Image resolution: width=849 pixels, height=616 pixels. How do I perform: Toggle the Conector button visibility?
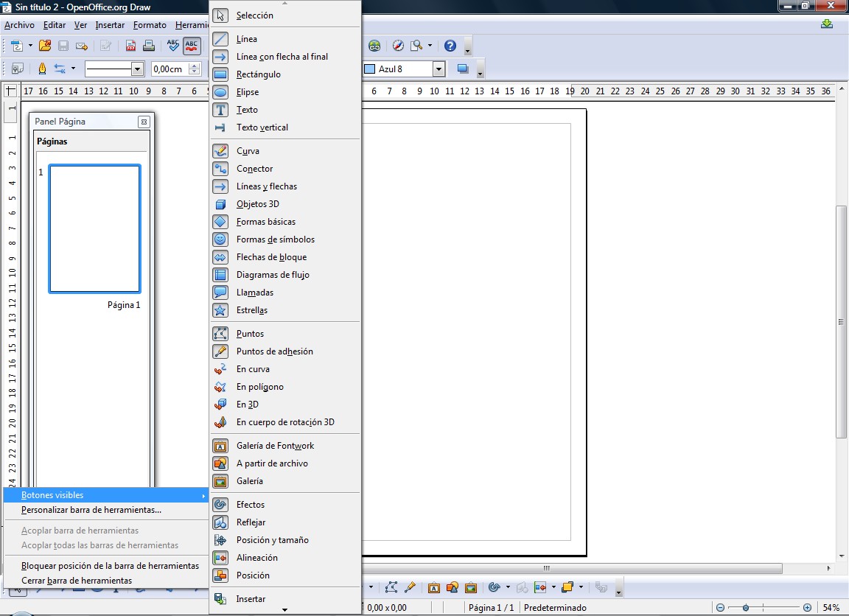284,169
